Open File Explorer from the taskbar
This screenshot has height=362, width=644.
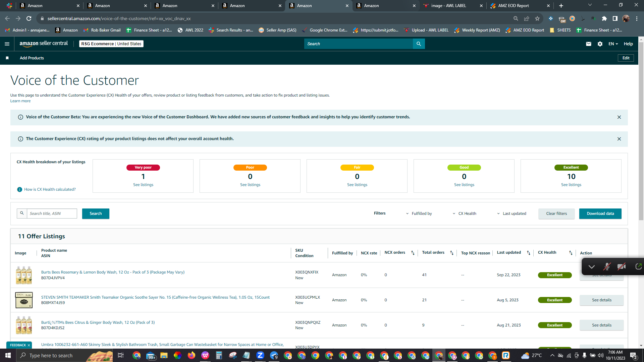pos(164,355)
